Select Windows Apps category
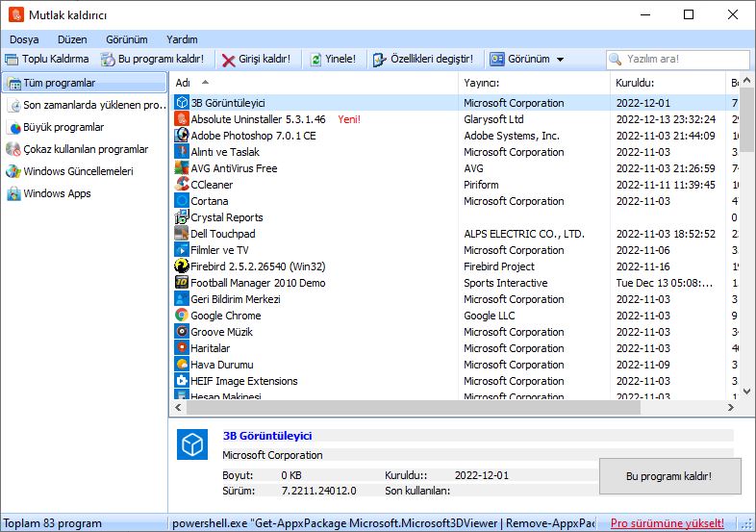This screenshot has width=756, height=532. click(85, 193)
